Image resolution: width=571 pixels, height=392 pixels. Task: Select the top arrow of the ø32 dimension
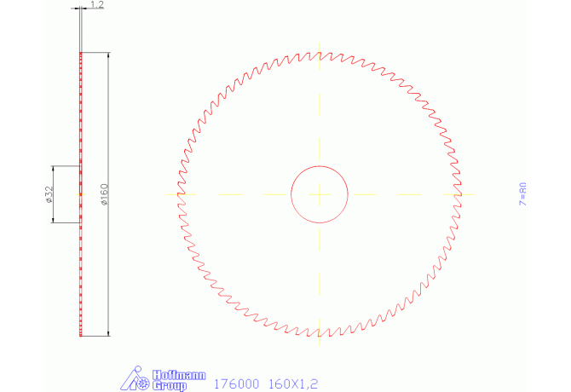[54, 169]
